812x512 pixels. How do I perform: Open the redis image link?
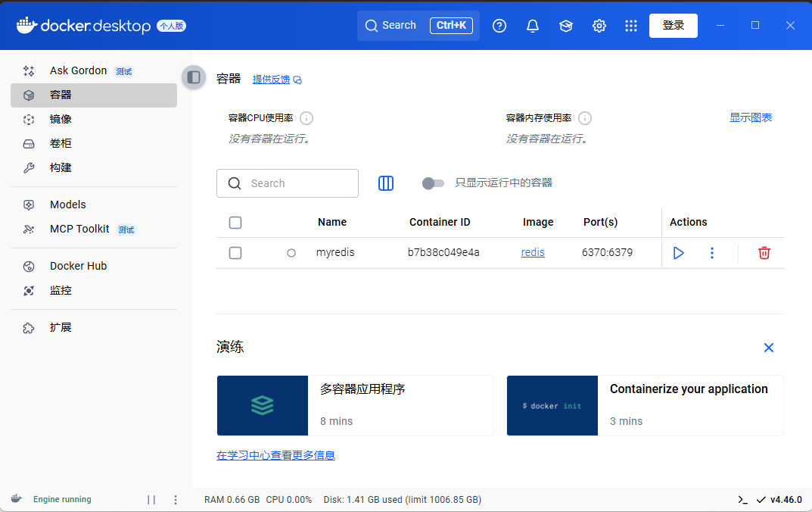(x=533, y=253)
